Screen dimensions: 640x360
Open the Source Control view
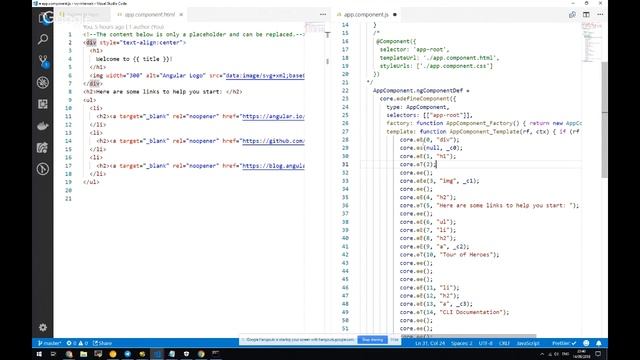tap(43, 61)
